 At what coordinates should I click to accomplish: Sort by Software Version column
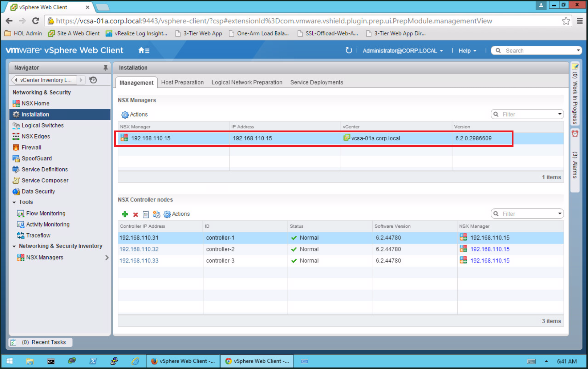pyautogui.click(x=415, y=226)
